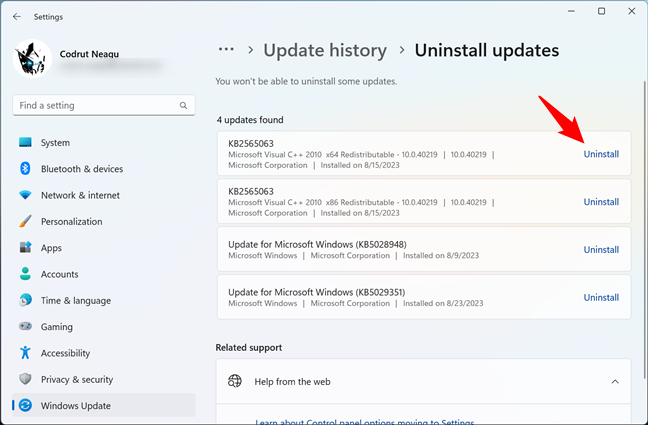
Task: Open the System settings category
Action: (x=104, y=143)
